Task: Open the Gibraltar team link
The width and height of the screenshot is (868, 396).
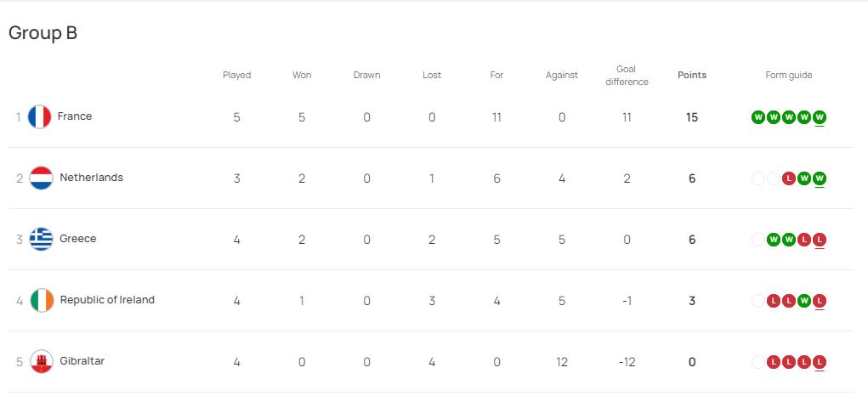Action: click(x=82, y=361)
